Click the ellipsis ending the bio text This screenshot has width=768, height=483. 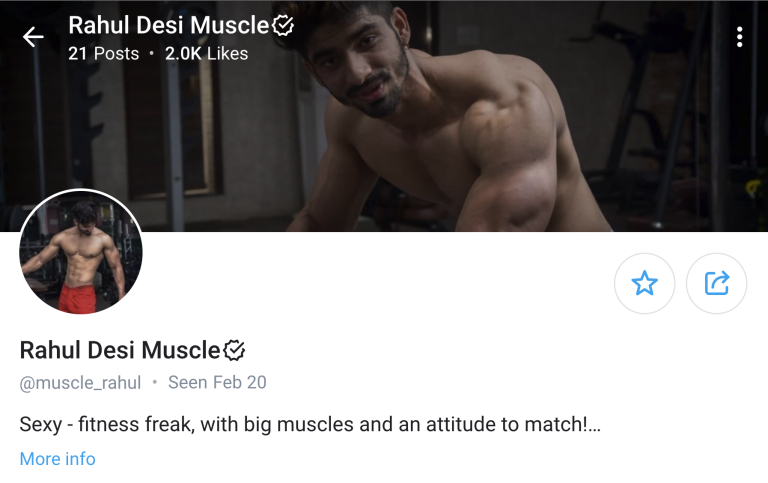(594, 427)
